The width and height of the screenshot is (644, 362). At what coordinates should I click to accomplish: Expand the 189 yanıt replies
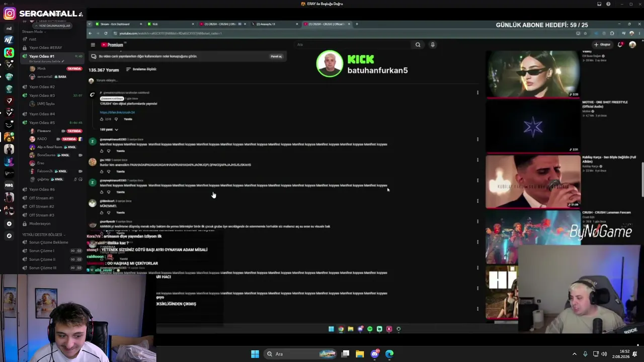coord(109,130)
